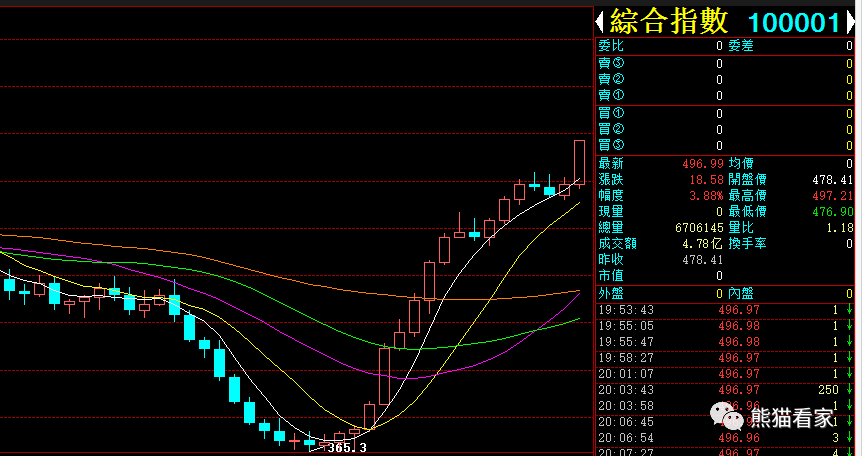Click the 委比 label
Image resolution: width=862 pixels, height=456 pixels.
click(611, 46)
